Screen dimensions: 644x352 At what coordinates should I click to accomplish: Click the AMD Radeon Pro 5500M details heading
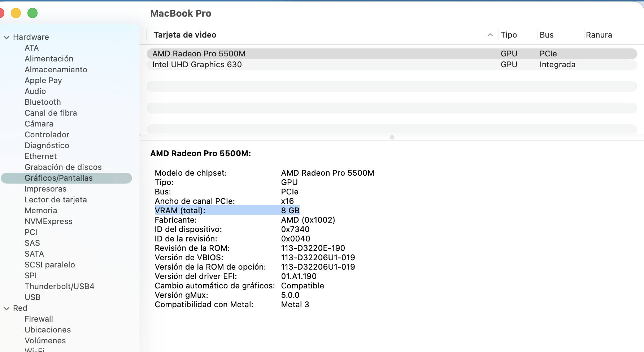click(201, 153)
